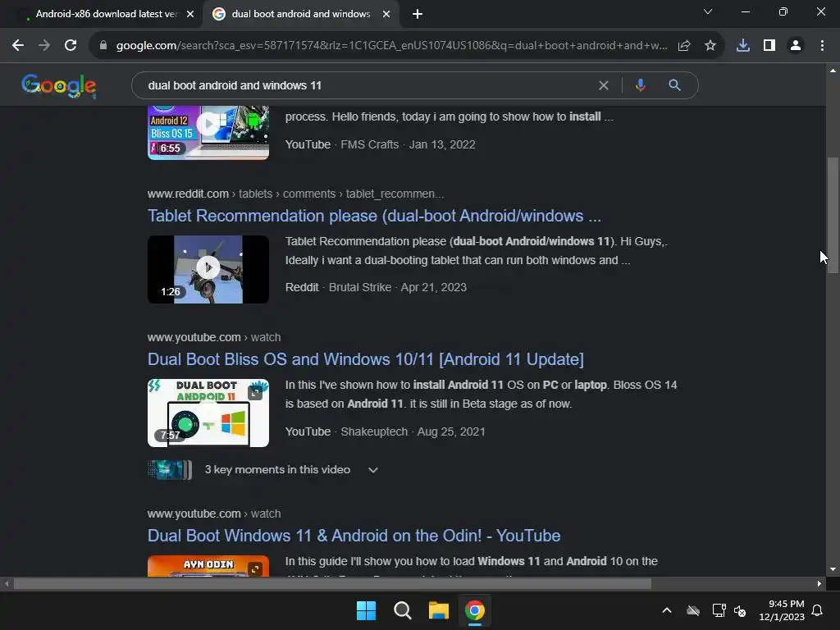Viewport: 840px width, 630px height.
Task: Show hidden system tray icons
Action: pyautogui.click(x=666, y=610)
